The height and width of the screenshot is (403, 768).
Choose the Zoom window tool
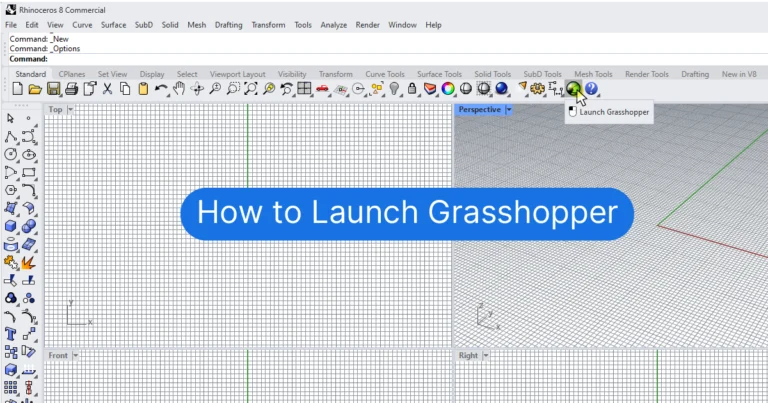[x=233, y=89]
